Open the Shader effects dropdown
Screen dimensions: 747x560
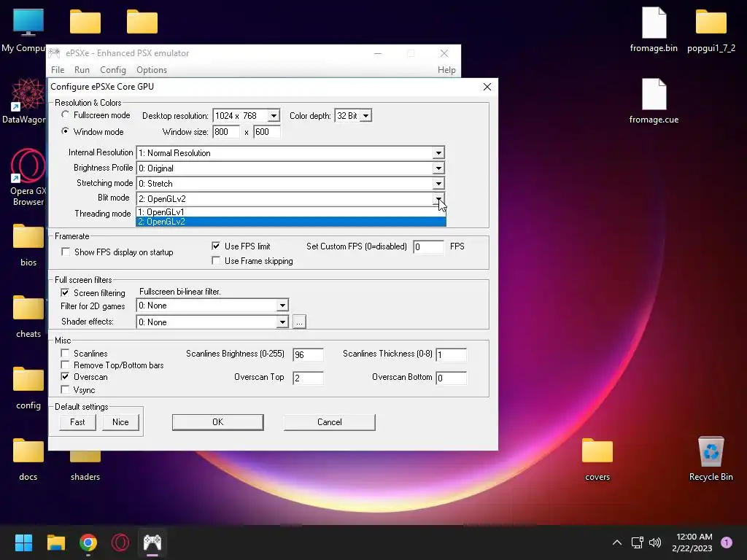point(282,322)
